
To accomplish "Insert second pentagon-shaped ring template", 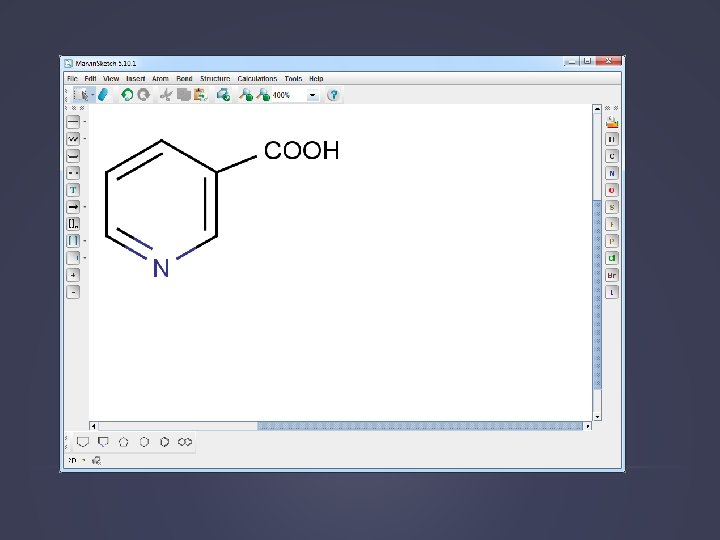I will click(103, 442).
